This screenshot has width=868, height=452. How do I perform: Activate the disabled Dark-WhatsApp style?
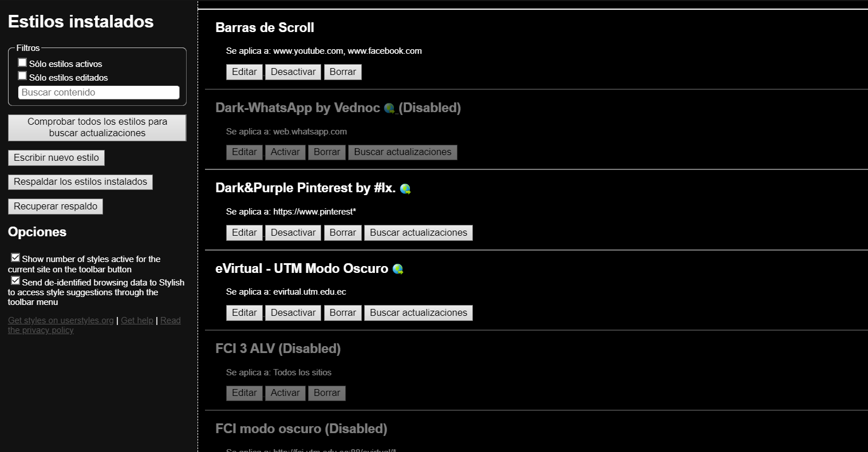(285, 152)
